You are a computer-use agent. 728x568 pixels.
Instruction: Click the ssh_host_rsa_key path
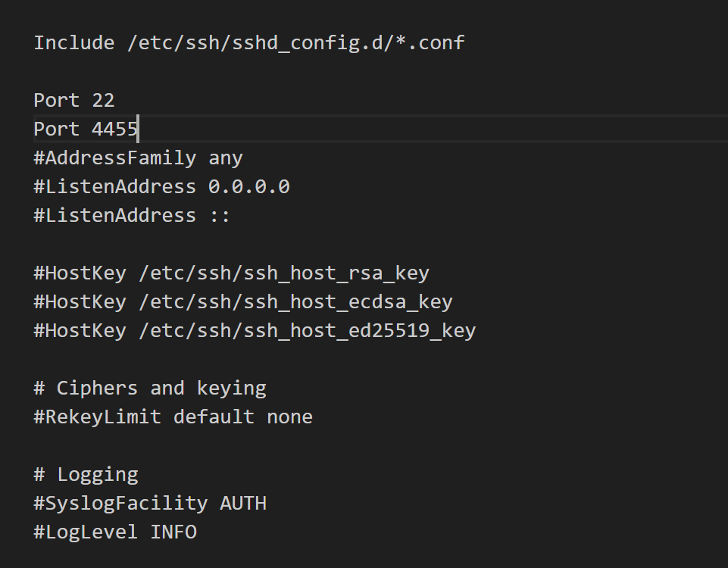click(284, 273)
